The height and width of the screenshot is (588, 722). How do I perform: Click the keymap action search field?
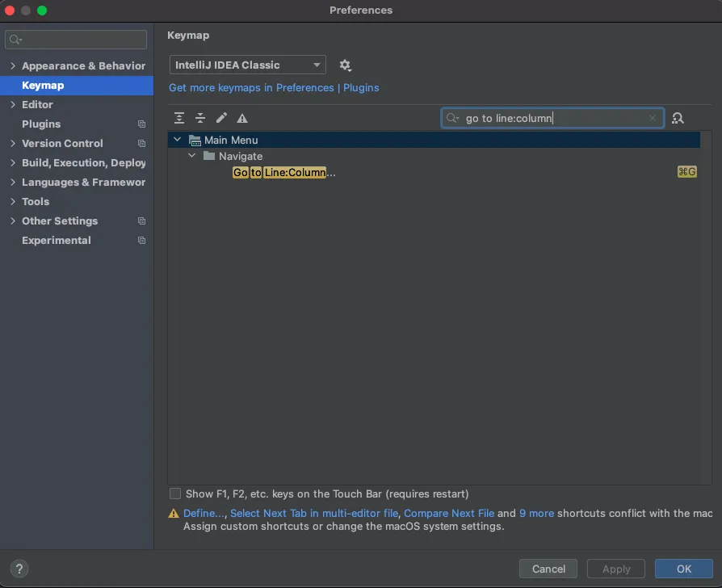point(552,118)
